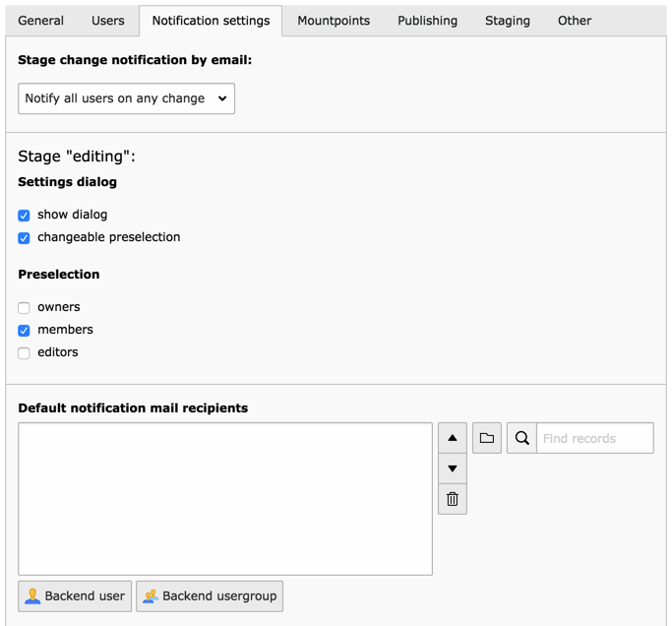Click the move item up arrow icon
This screenshot has width=672, height=626.
click(x=452, y=438)
